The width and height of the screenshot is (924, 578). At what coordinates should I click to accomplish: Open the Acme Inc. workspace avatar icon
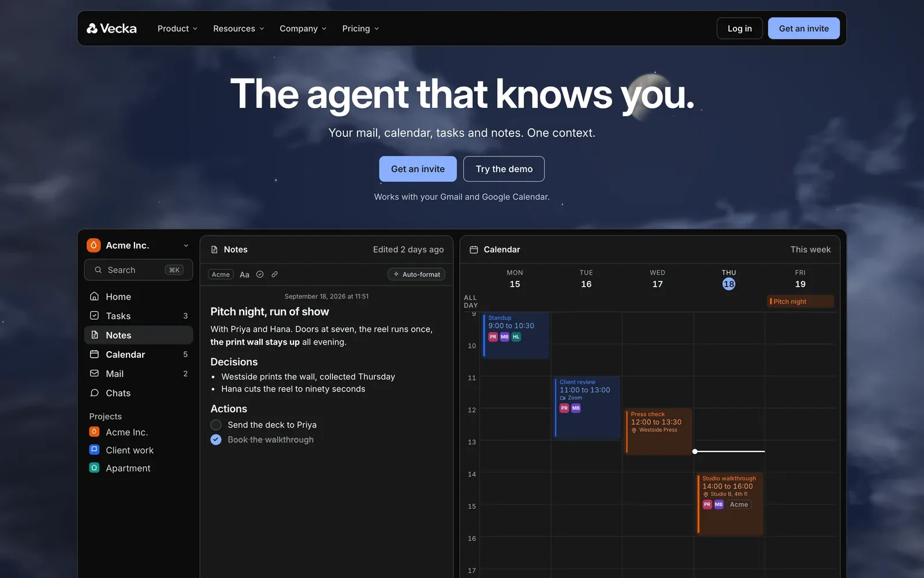click(x=94, y=245)
